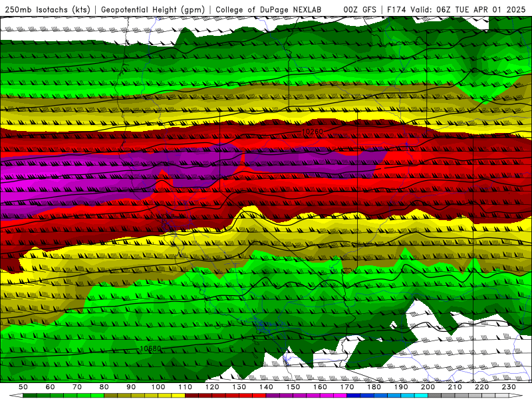Click the 230 knot color bar label
Image resolution: width=532 pixels, height=399 pixels.
509,387
